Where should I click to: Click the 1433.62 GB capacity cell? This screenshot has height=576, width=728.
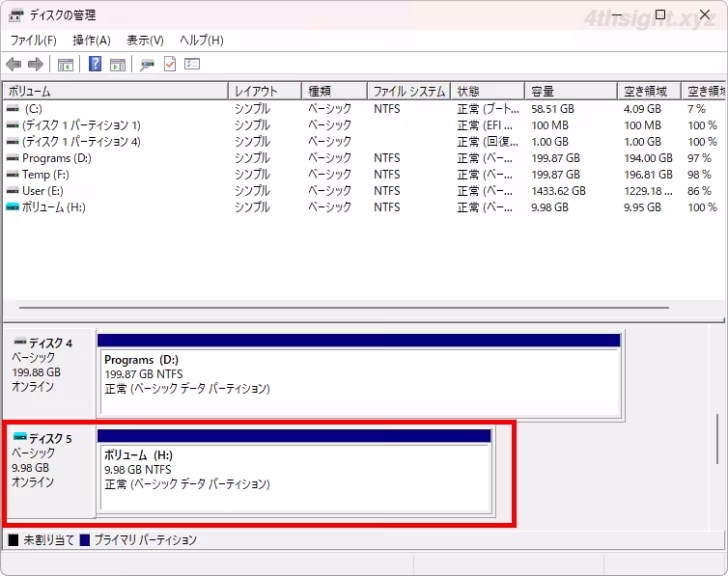coord(558,191)
